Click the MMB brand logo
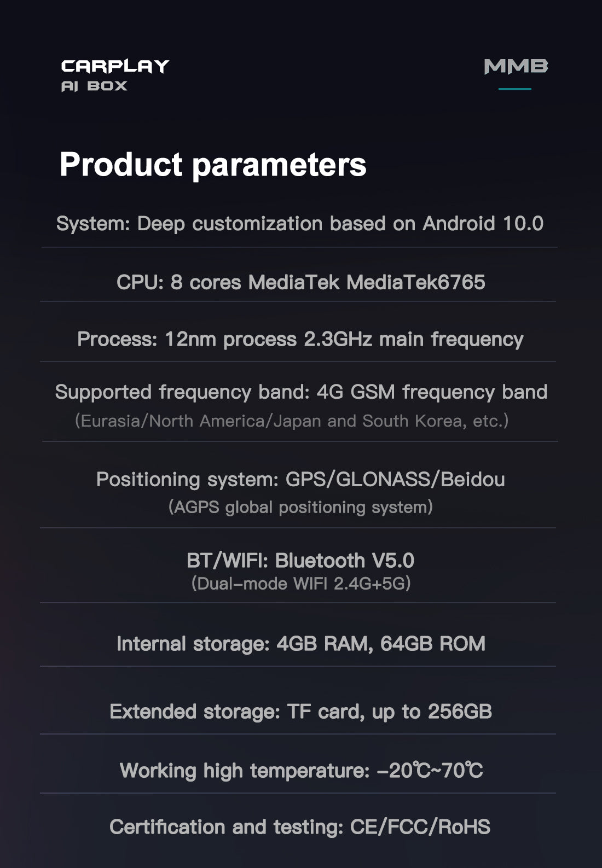Viewport: 602px width, 868px height. (x=516, y=67)
